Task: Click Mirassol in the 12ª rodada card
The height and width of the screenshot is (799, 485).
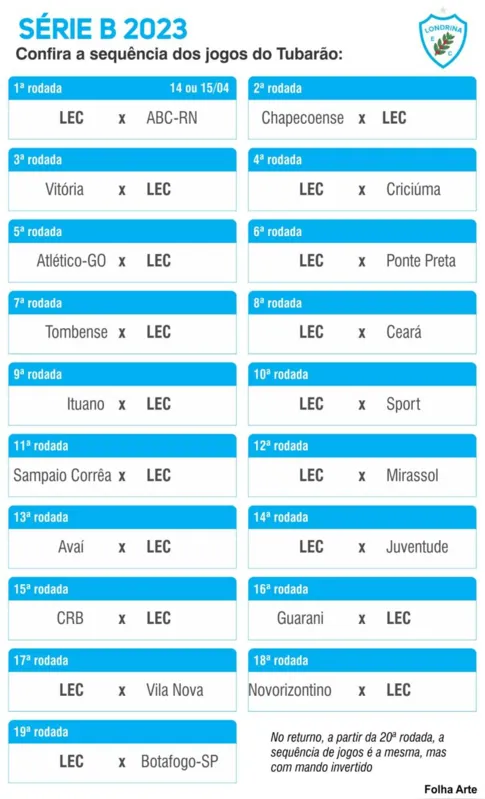Action: (x=412, y=475)
